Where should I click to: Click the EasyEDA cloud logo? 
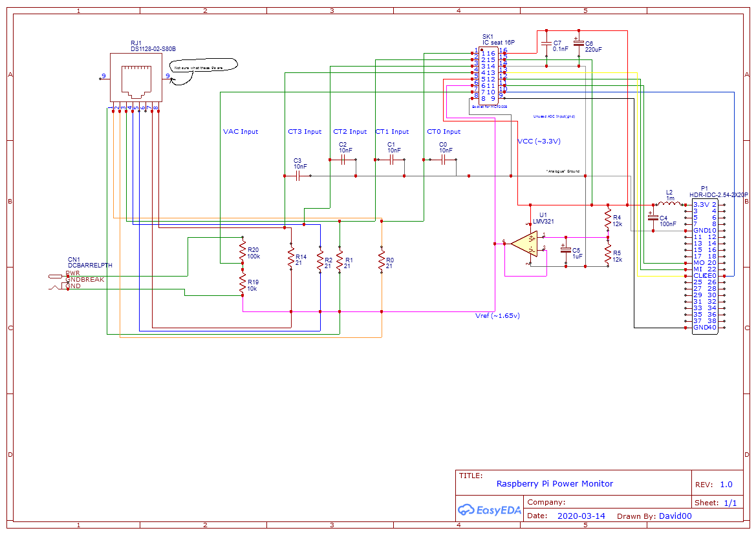(x=466, y=510)
